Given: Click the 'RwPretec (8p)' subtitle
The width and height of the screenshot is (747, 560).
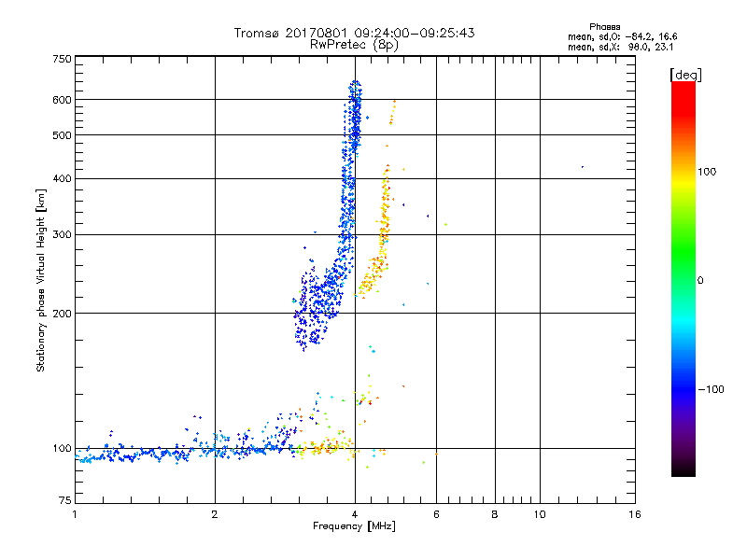Looking at the screenshot, I should point(354,45).
